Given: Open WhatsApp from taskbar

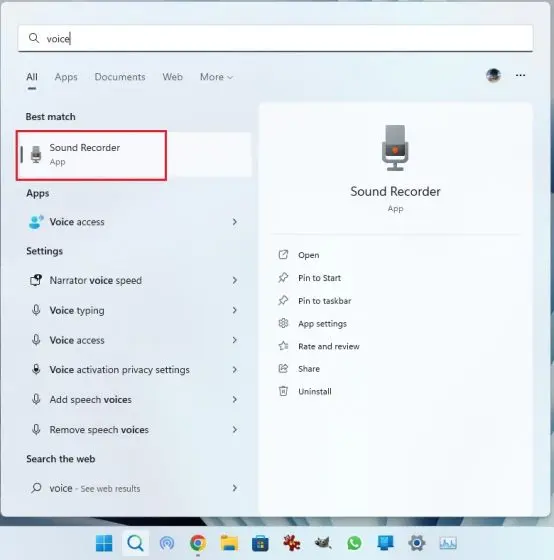Looking at the screenshot, I should click(354, 543).
